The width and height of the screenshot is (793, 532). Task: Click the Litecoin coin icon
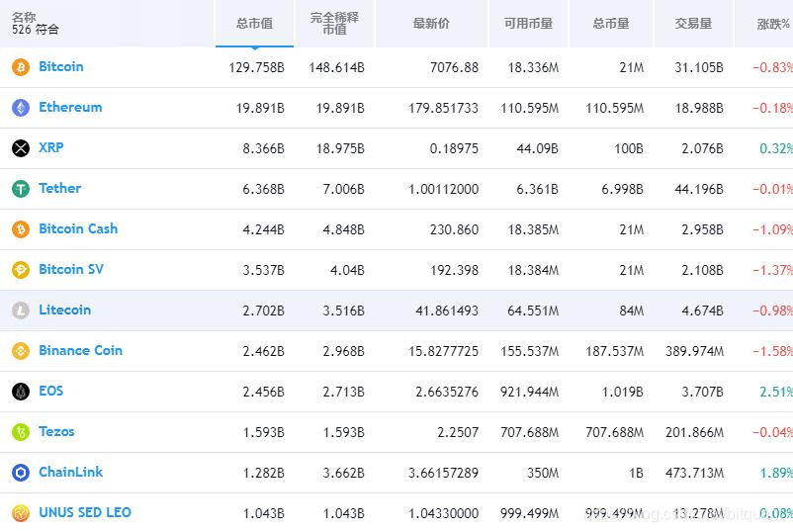pos(21,310)
